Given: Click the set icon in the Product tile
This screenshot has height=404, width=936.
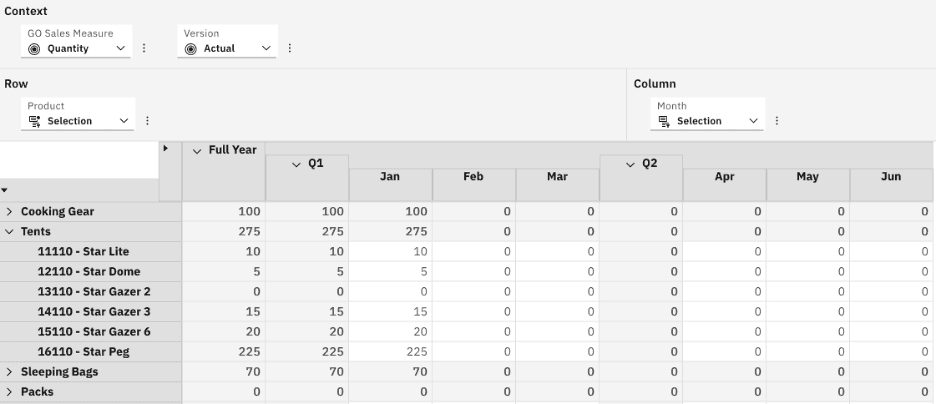Looking at the screenshot, I should point(35,121).
